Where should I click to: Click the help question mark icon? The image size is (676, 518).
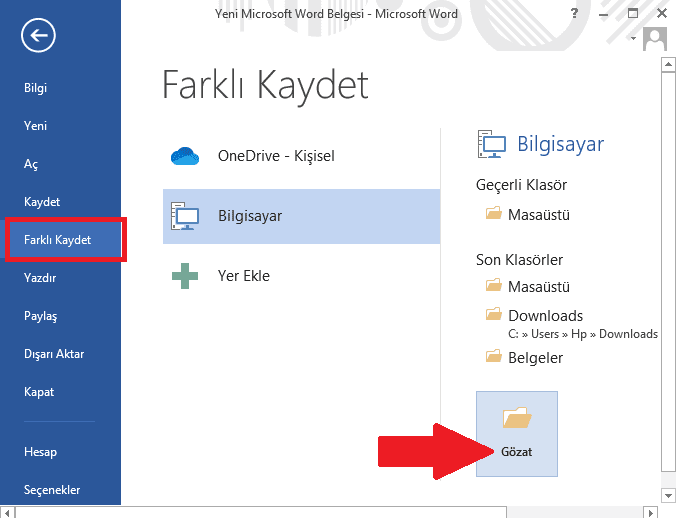pos(574,13)
